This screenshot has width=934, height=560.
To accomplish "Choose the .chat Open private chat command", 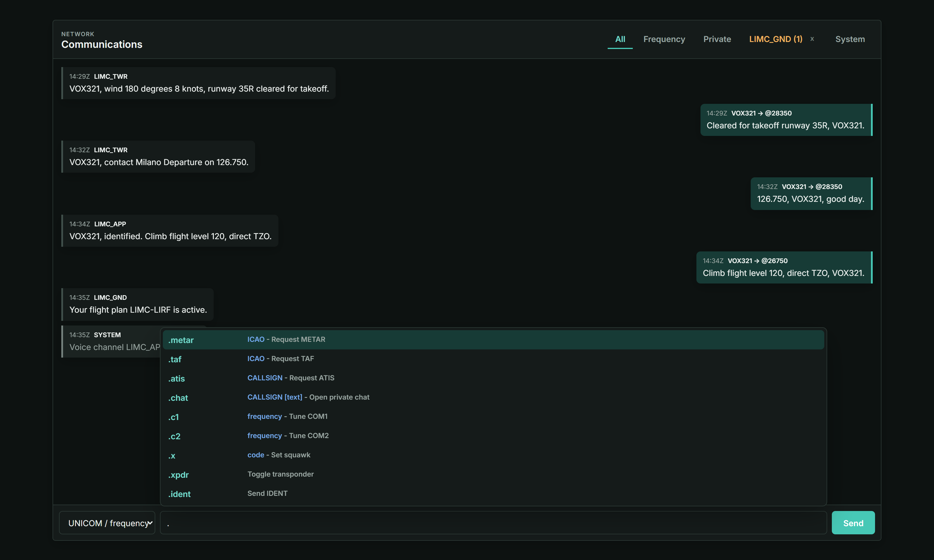I will click(493, 397).
